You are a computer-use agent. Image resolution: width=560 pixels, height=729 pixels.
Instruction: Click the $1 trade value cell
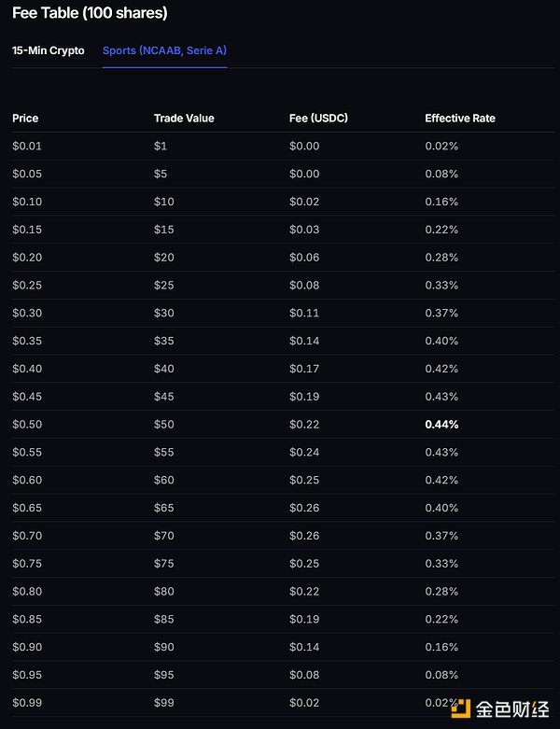[160, 147]
